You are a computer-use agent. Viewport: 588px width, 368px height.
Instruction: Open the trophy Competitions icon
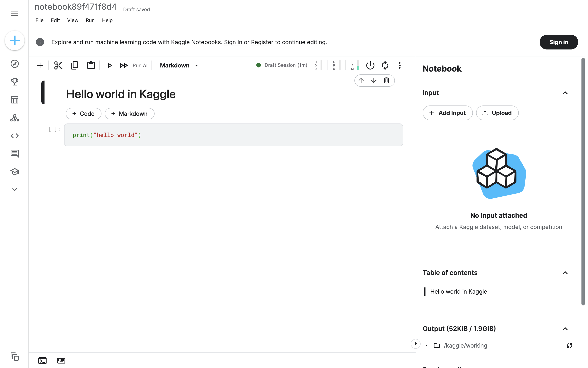tap(14, 82)
